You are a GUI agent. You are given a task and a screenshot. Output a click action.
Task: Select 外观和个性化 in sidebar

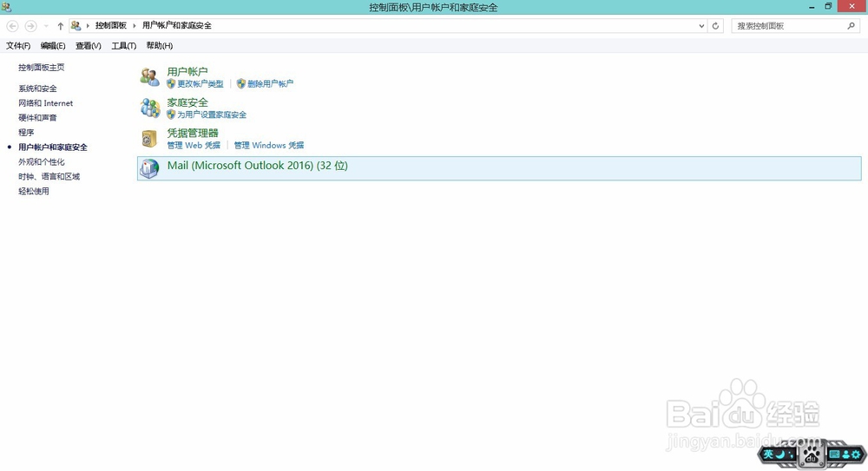(x=42, y=161)
